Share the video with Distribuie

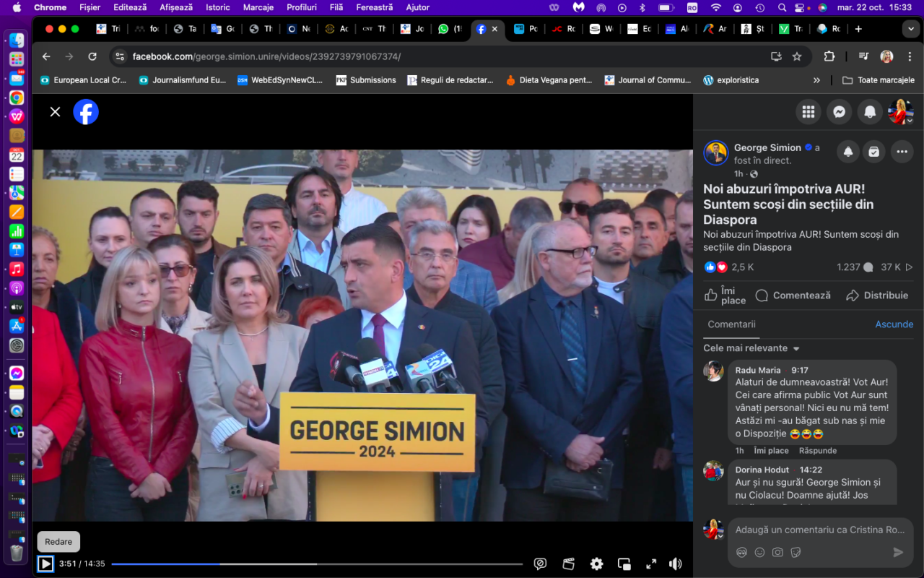pos(877,295)
